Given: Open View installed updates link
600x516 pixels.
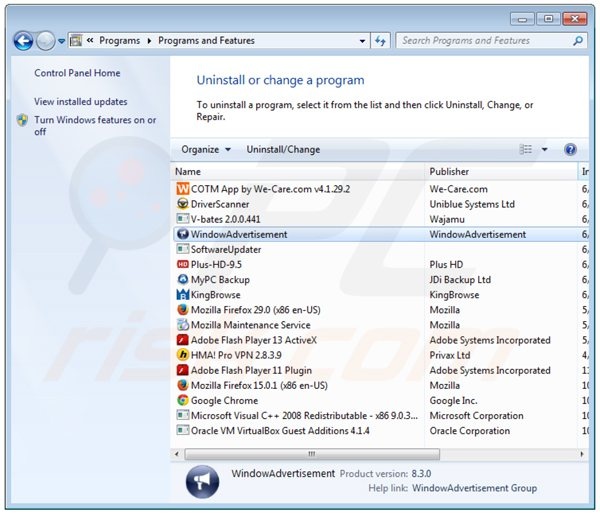Looking at the screenshot, I should tap(81, 102).
